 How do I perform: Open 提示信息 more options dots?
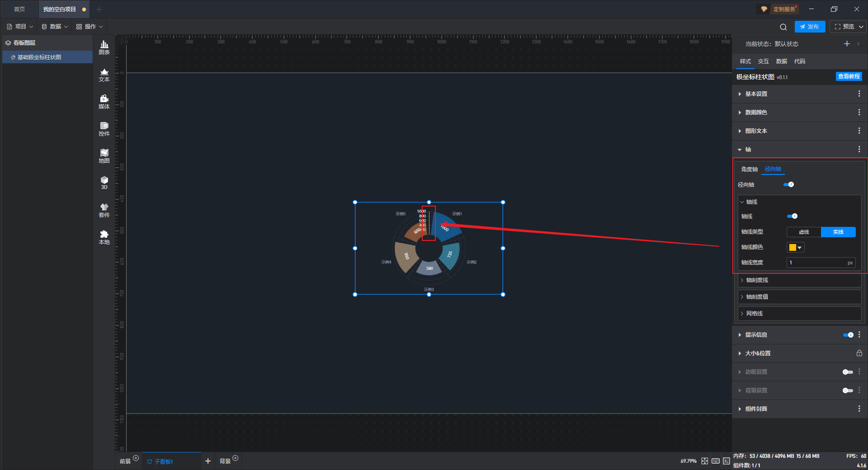[859, 334]
